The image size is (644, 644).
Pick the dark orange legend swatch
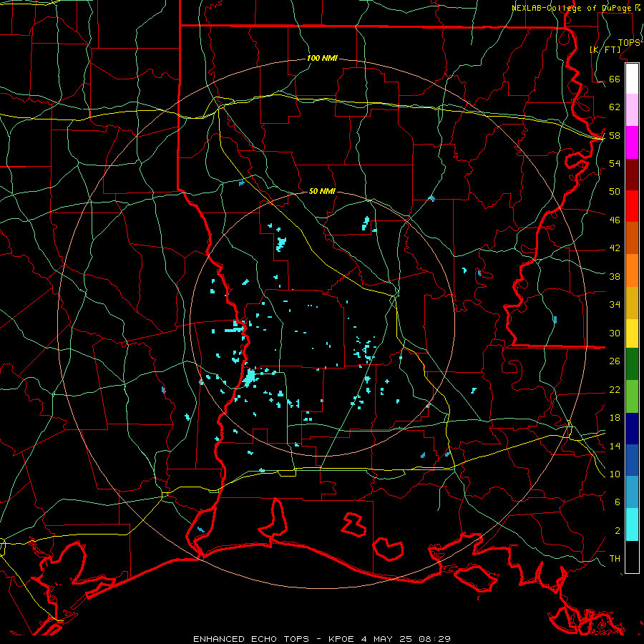[632, 238]
